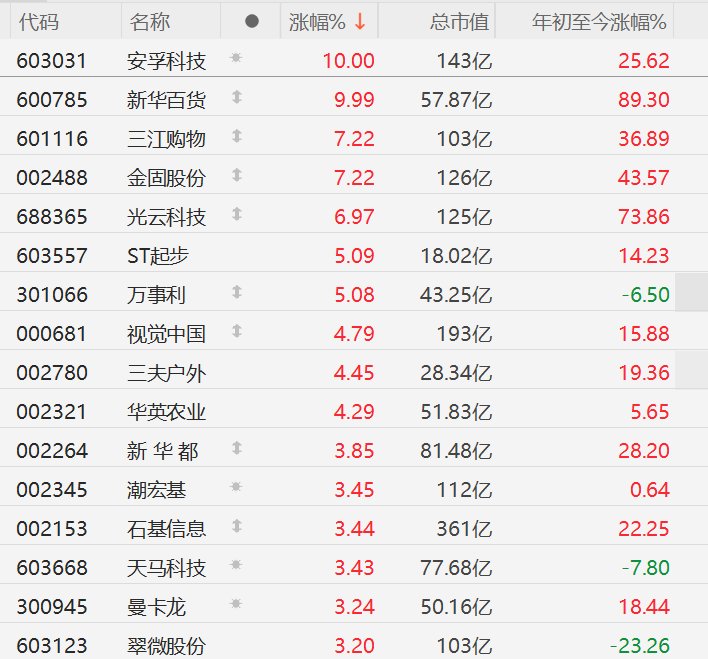Click the up-down arrow icon beside 石基信息
Screen dimensions: 708x659
coord(237,527)
